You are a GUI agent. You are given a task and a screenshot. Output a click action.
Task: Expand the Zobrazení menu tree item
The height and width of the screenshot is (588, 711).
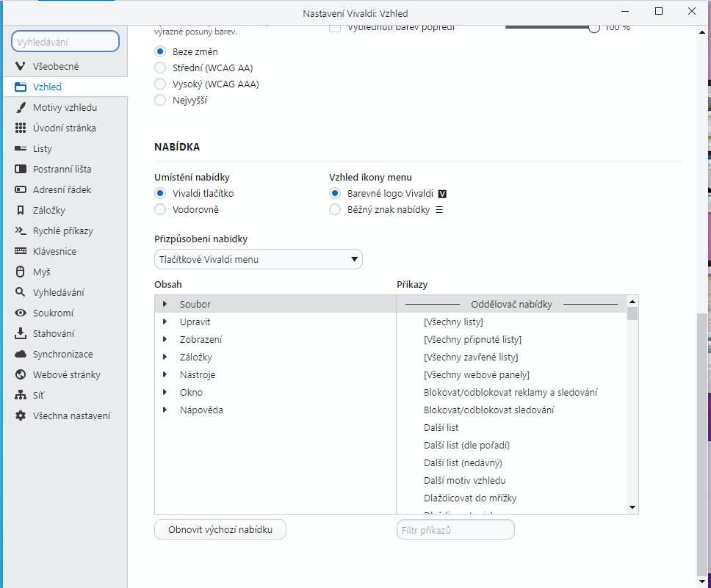click(165, 339)
